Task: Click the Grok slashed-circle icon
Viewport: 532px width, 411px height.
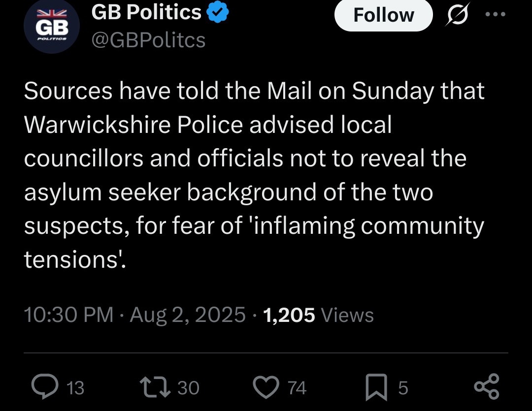Action: click(457, 15)
